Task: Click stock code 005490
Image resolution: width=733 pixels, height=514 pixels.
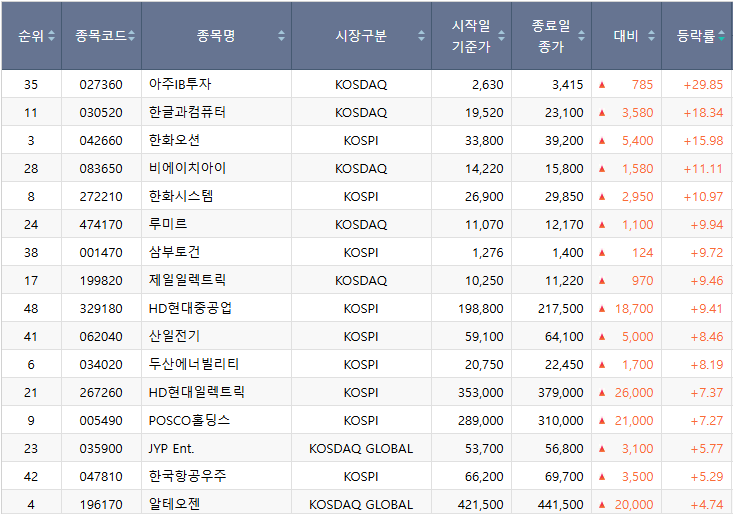Action: pyautogui.click(x=101, y=421)
